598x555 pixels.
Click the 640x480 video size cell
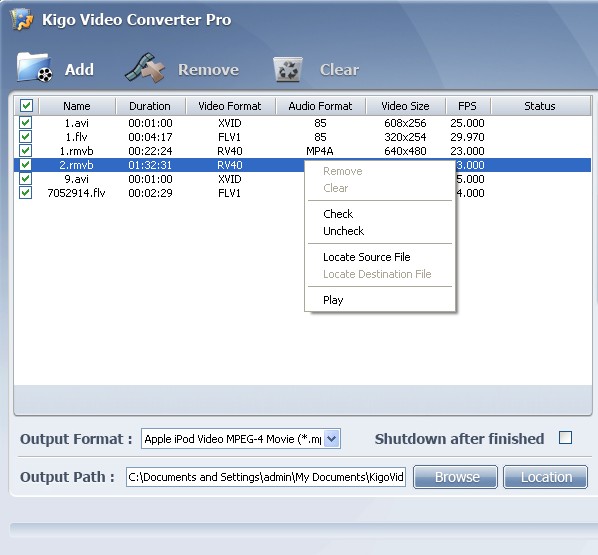pos(405,151)
